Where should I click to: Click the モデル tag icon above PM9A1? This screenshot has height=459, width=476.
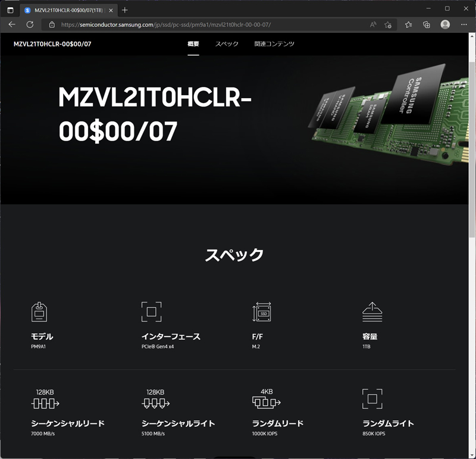(x=39, y=311)
